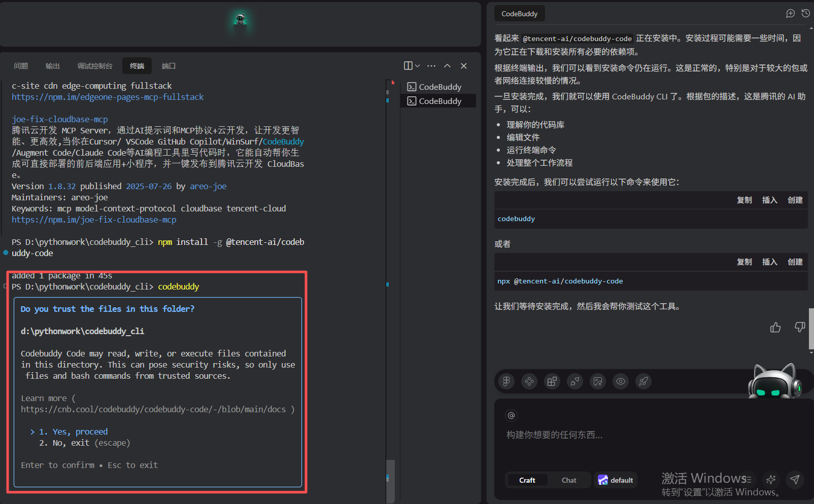This screenshot has height=504, width=814.
Task: Click 插入 for the npx command block
Action: coord(770,262)
